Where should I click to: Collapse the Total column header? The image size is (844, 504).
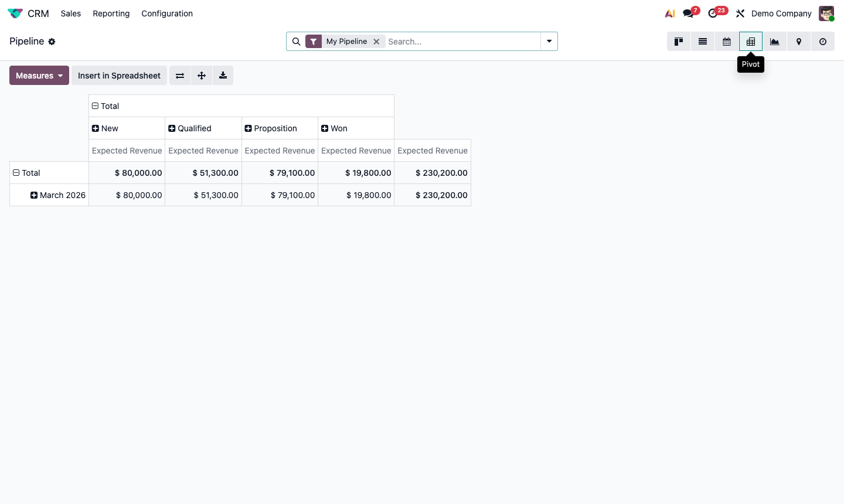tap(95, 105)
